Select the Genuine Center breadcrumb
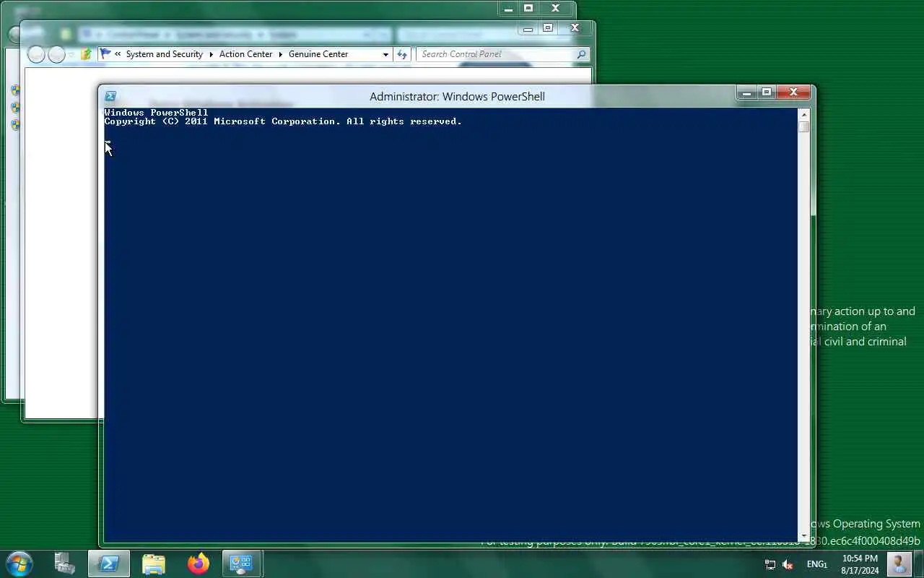 click(x=318, y=54)
